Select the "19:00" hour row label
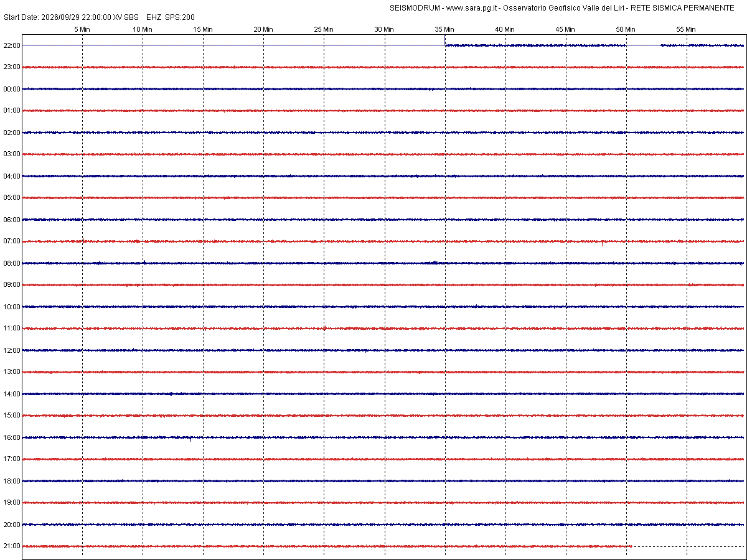Viewport: 747px width, 560px height. (12, 503)
